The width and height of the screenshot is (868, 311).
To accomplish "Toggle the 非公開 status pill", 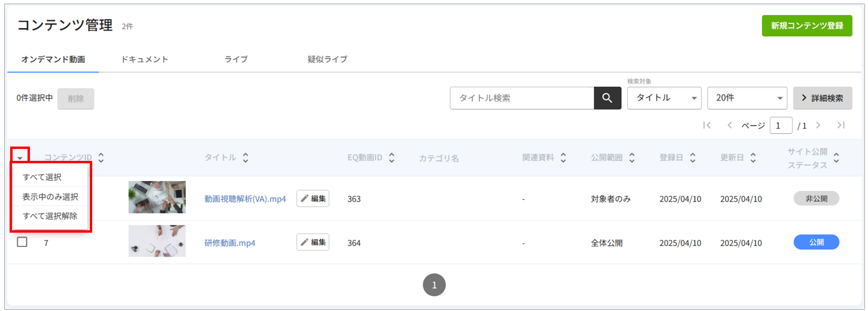I will pos(817,199).
